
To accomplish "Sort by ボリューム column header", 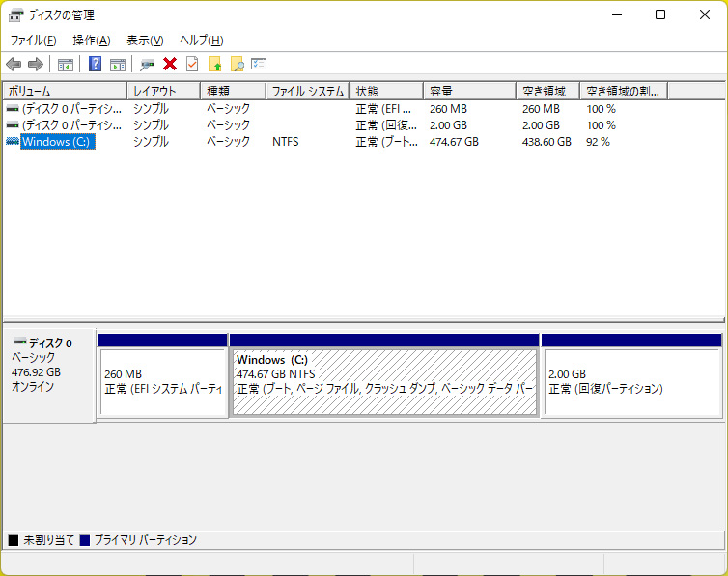I will point(65,91).
